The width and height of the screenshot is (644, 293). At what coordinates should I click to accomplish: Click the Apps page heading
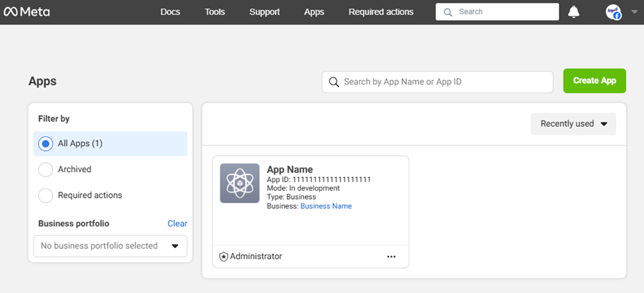point(42,81)
